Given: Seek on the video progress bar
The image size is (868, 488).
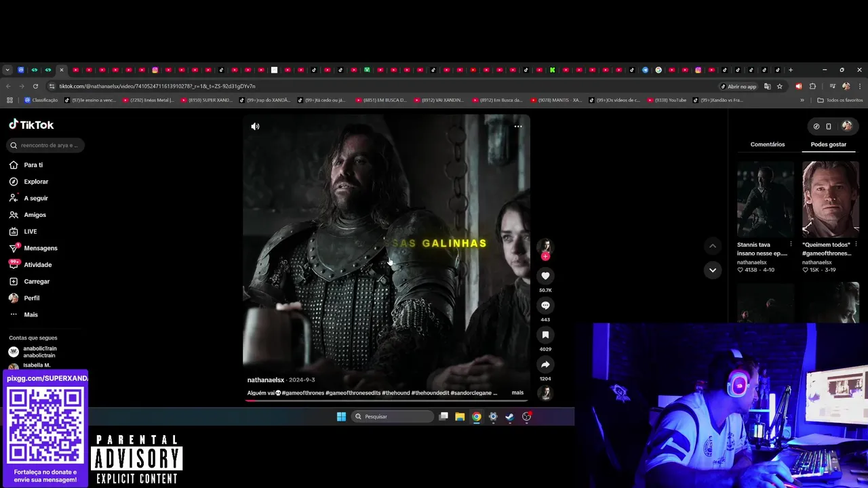Looking at the screenshot, I should [387, 401].
